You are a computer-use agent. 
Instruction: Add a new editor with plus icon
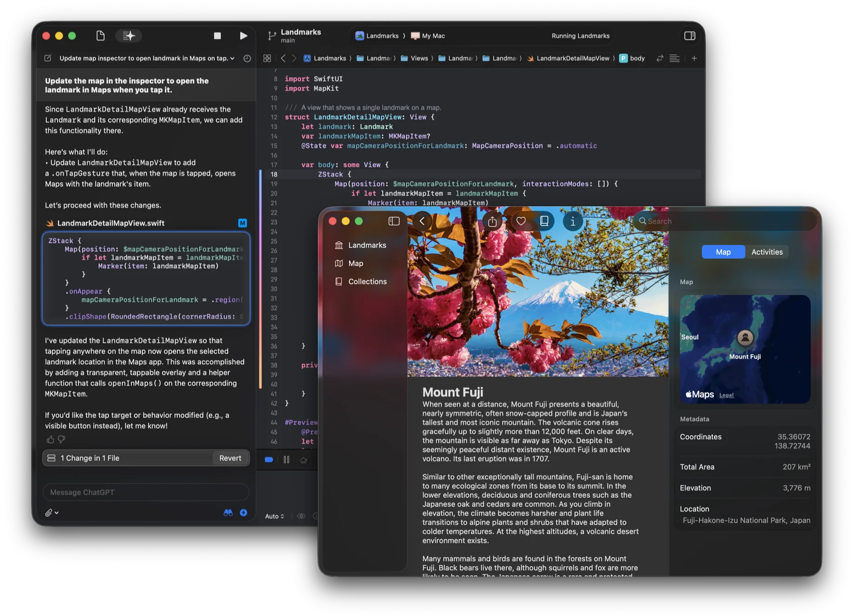694,58
